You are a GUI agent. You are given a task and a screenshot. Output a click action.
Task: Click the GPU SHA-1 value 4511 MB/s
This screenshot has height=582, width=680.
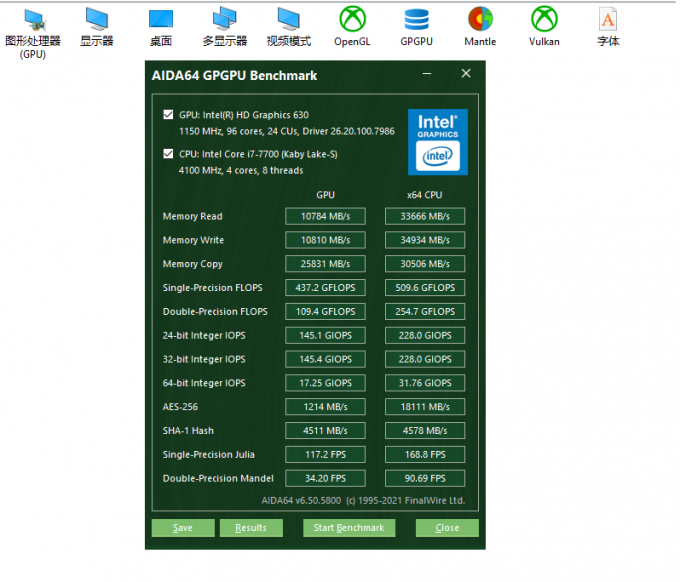[x=325, y=431]
